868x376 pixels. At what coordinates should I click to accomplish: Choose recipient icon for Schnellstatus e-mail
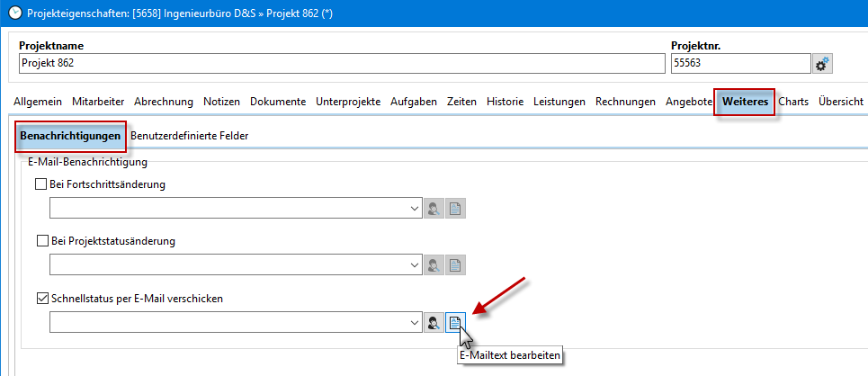pos(434,323)
